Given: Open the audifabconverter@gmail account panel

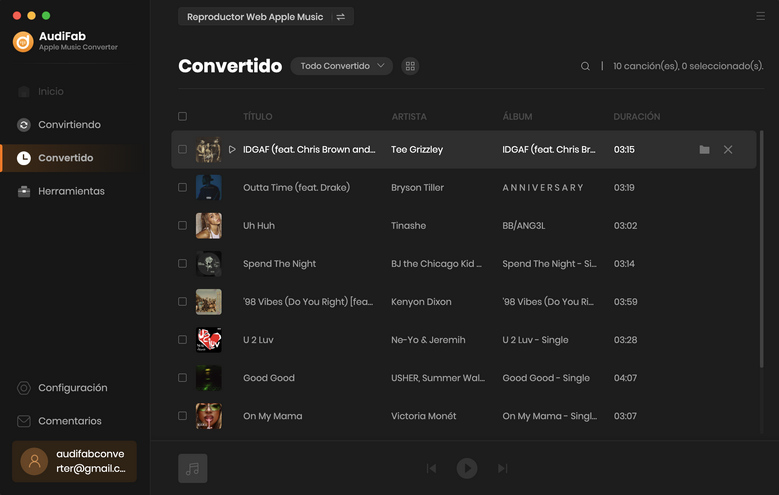Looking at the screenshot, I should [x=75, y=461].
